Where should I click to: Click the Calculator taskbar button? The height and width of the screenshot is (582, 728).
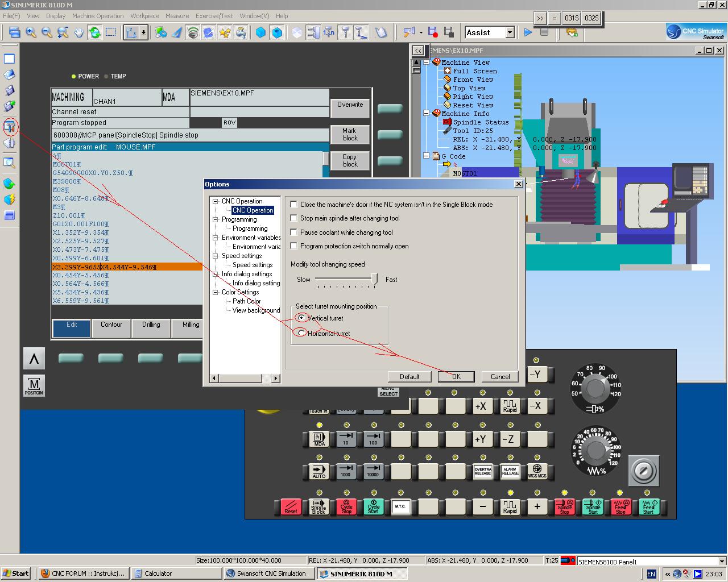tap(176, 573)
